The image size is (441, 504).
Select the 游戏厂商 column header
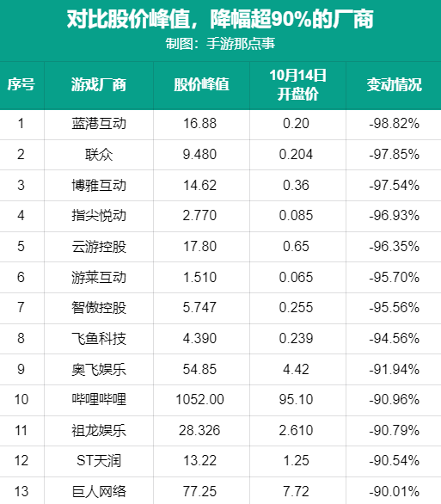pyautogui.click(x=99, y=85)
